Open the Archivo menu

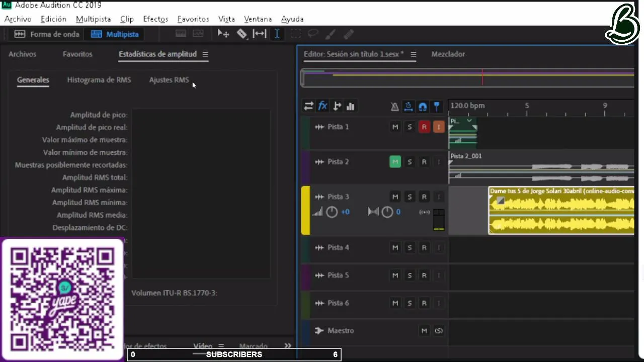point(18,19)
